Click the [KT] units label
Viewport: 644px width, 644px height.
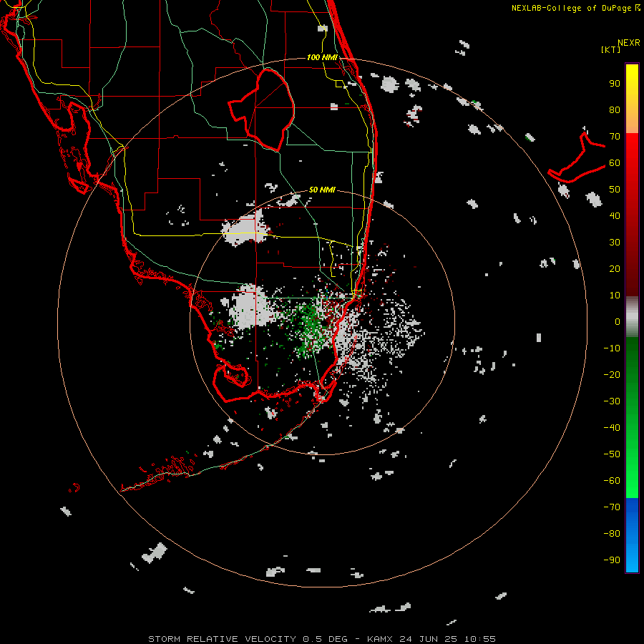tap(611, 50)
